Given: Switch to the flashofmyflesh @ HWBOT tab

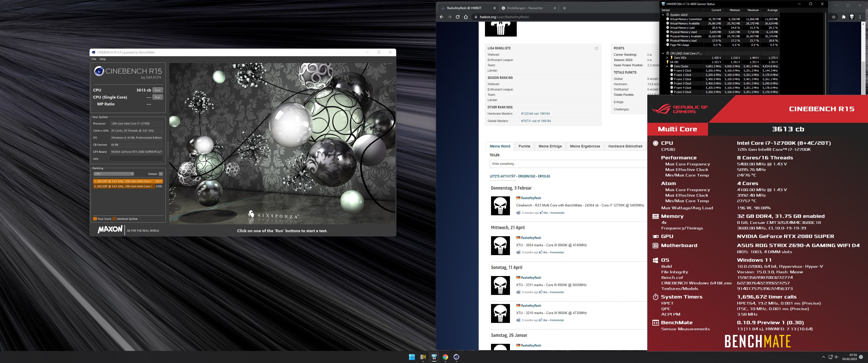Looking at the screenshot, I should 464,8.
